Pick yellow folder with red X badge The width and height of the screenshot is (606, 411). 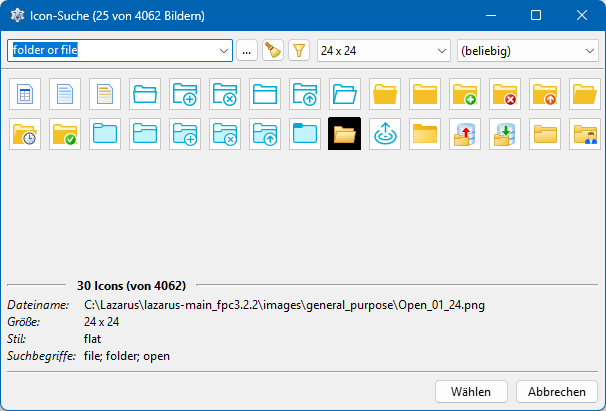click(x=505, y=94)
